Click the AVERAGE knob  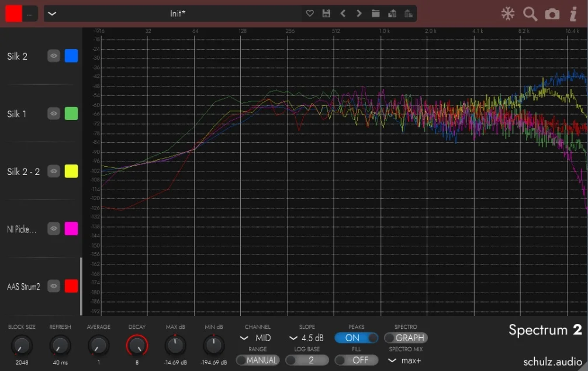(x=98, y=345)
